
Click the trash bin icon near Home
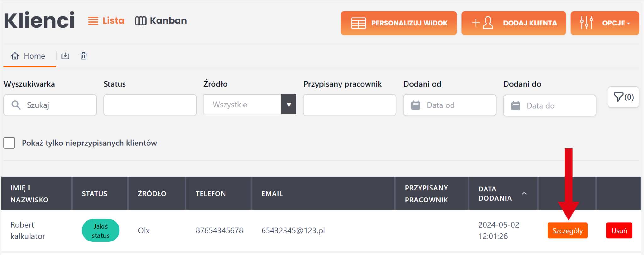tap(83, 56)
